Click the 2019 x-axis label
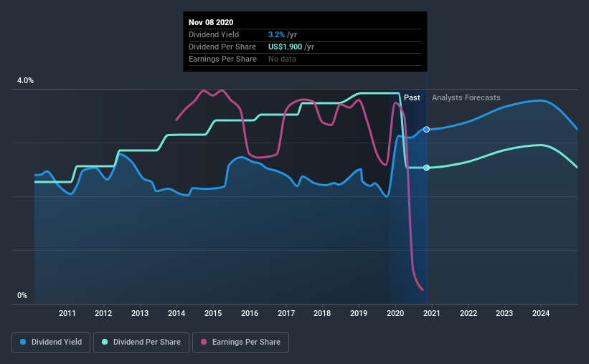 [359, 313]
